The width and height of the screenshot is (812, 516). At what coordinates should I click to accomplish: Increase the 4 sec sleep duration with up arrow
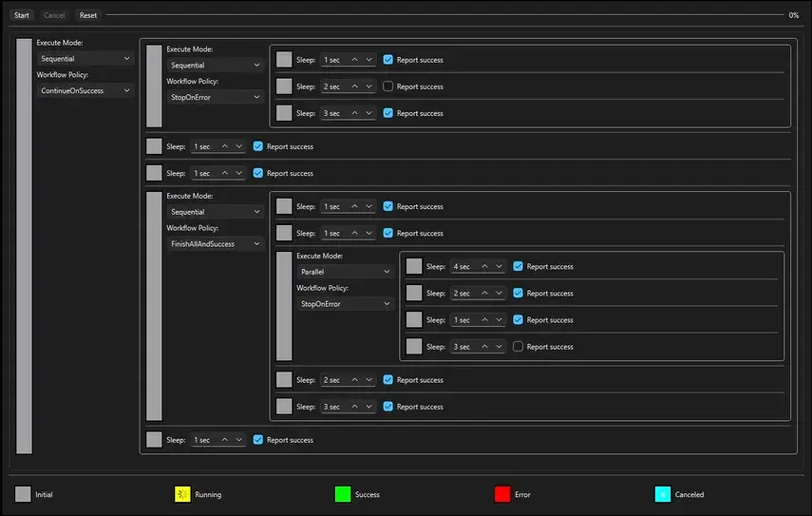pos(483,267)
